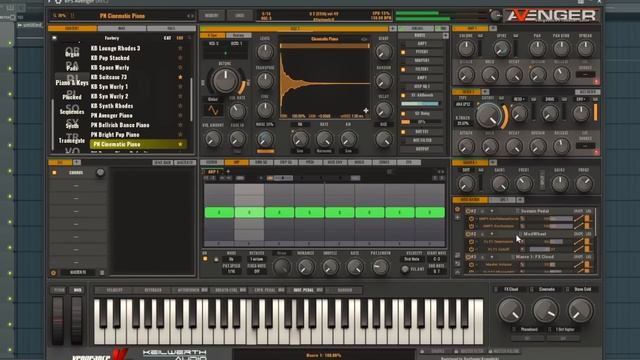Star the KB Lounge Rhodes 3 preset

coord(180,48)
